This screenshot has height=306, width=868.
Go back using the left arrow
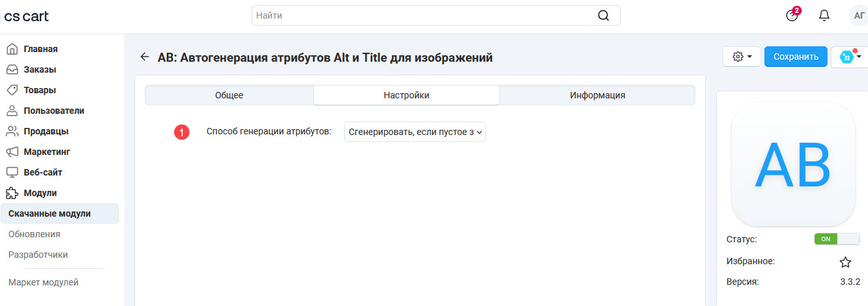(144, 57)
